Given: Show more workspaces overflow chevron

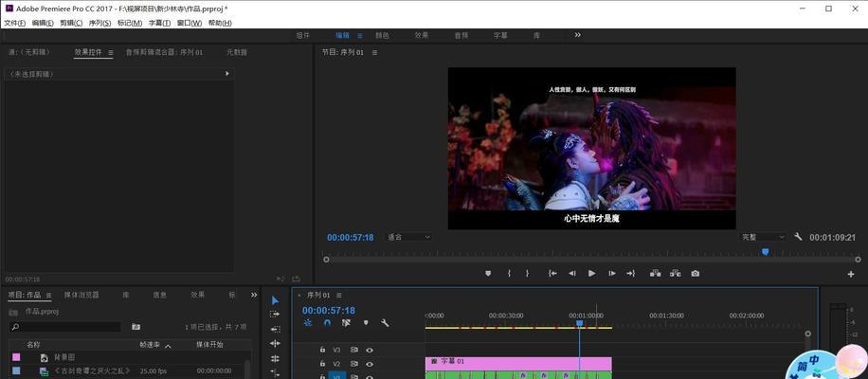Looking at the screenshot, I should [577, 35].
